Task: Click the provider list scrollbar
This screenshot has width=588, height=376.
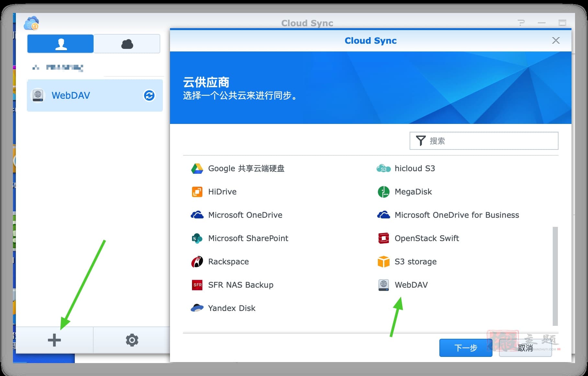Action: click(x=555, y=276)
